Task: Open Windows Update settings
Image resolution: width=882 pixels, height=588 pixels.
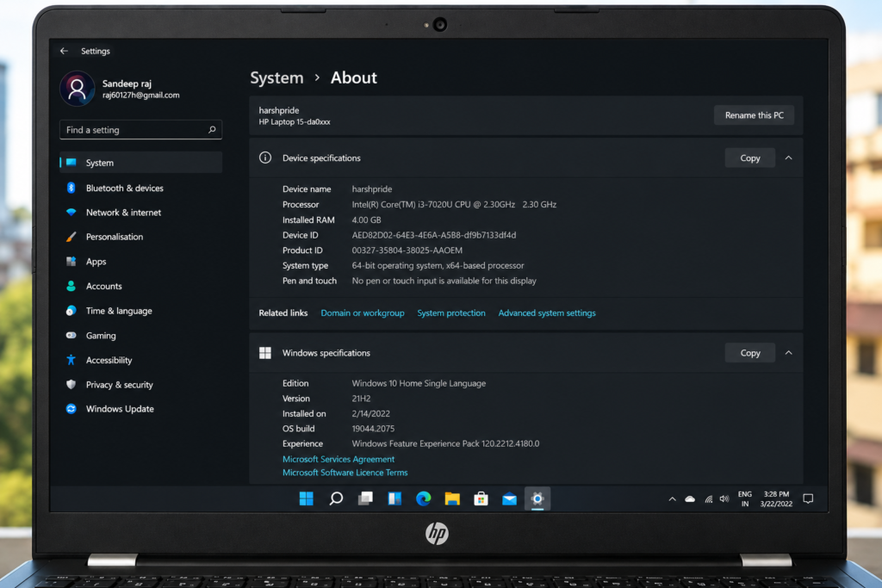Action: 140,409
